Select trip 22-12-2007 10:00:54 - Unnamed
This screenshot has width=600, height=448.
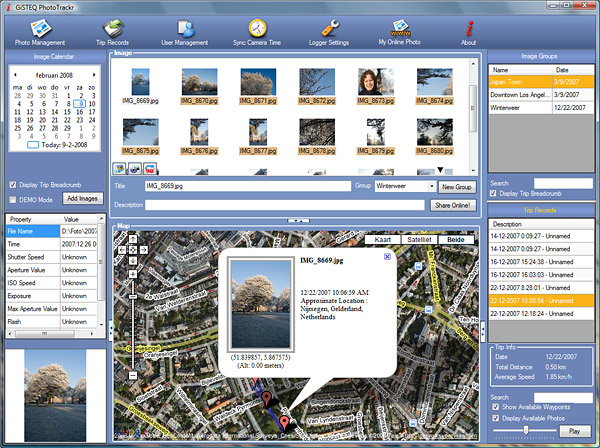(x=541, y=301)
